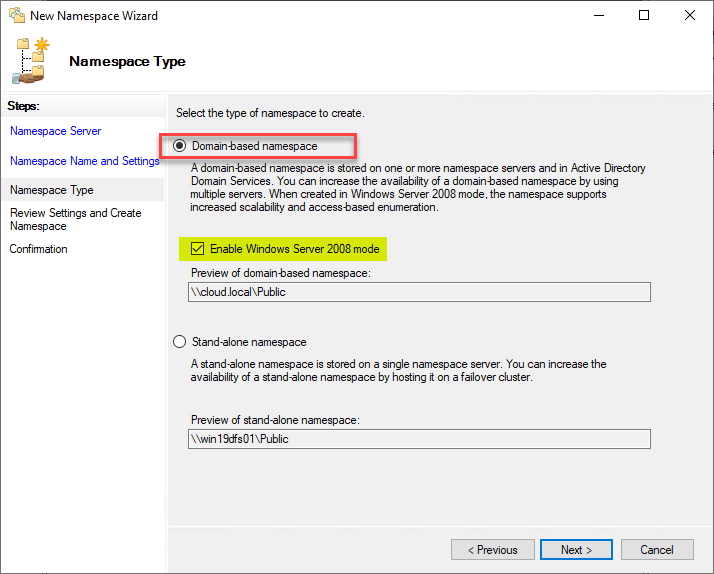Screen dimensions: 714x574
Task: Select the Stand-alone namespace option
Action: coord(180,342)
